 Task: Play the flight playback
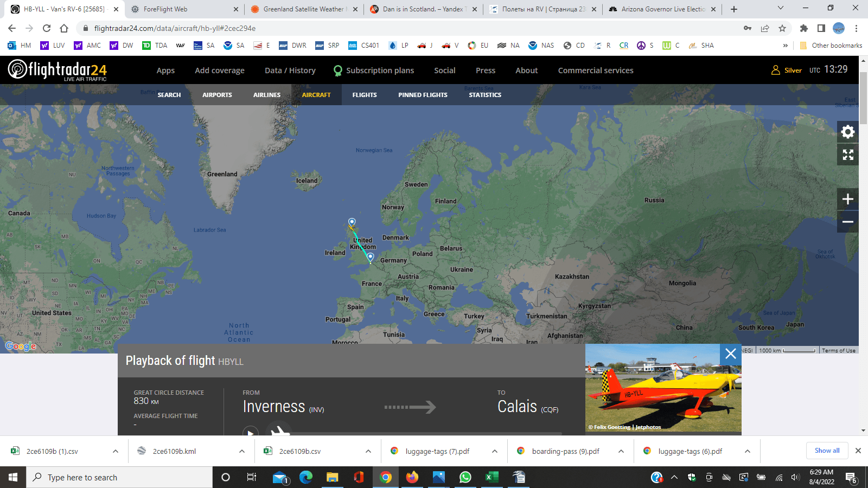point(250,432)
